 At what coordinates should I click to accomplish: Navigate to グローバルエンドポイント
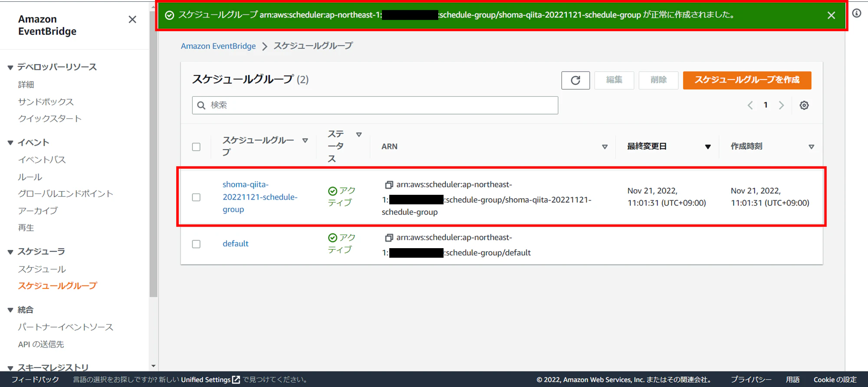point(66,194)
